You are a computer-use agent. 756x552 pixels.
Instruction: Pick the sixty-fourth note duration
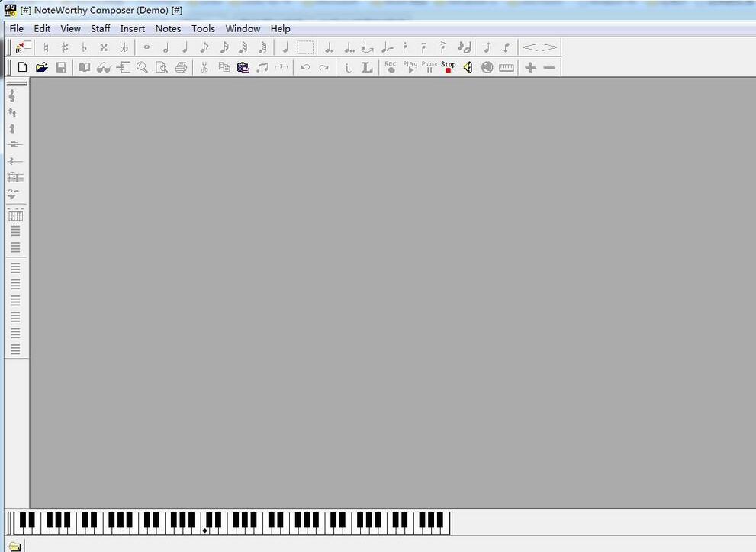262,47
